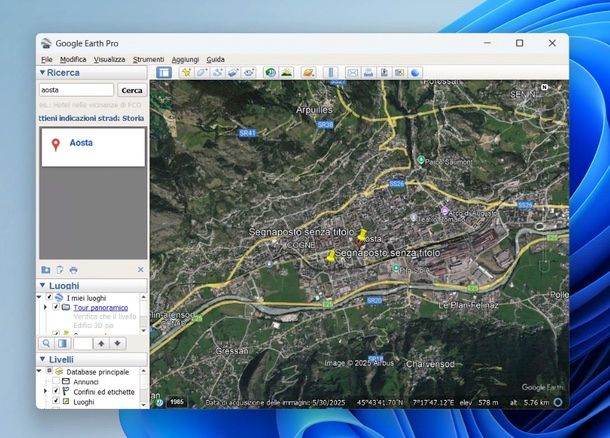Uncheck the Luoghi layer checkbox
The image size is (610, 438).
coord(56,401)
